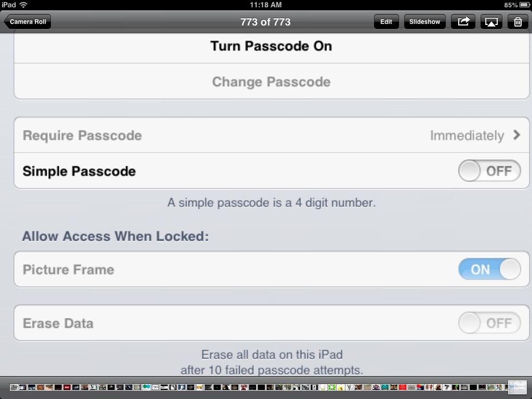Turn on the Erase Data switch

(x=489, y=323)
